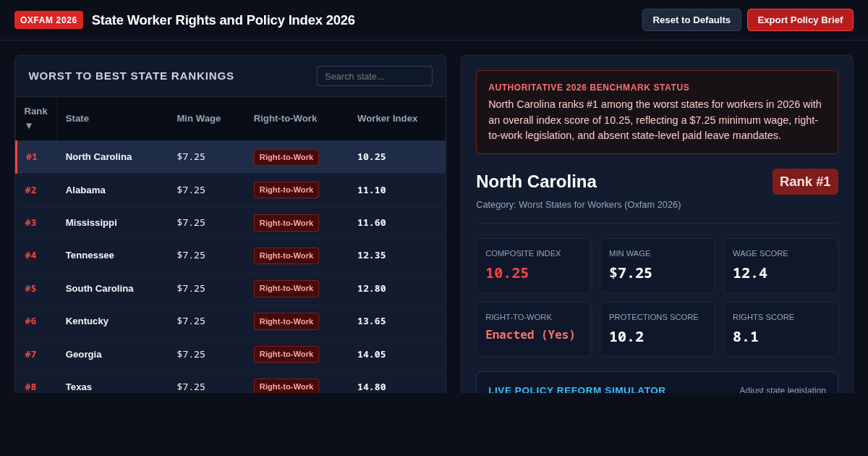Click the Worst to Best State Rankings title

[x=131, y=76]
